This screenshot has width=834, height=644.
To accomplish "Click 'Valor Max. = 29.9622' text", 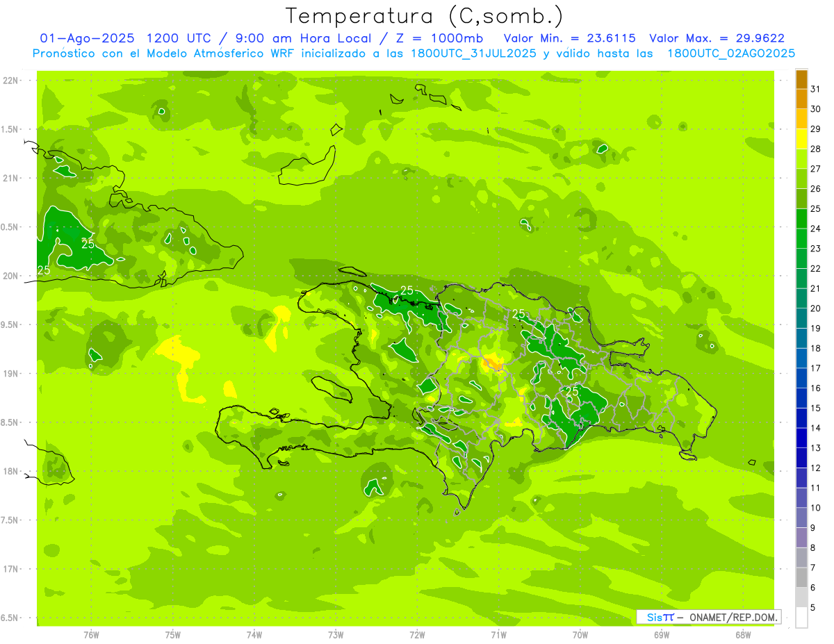I will tap(717, 38).
